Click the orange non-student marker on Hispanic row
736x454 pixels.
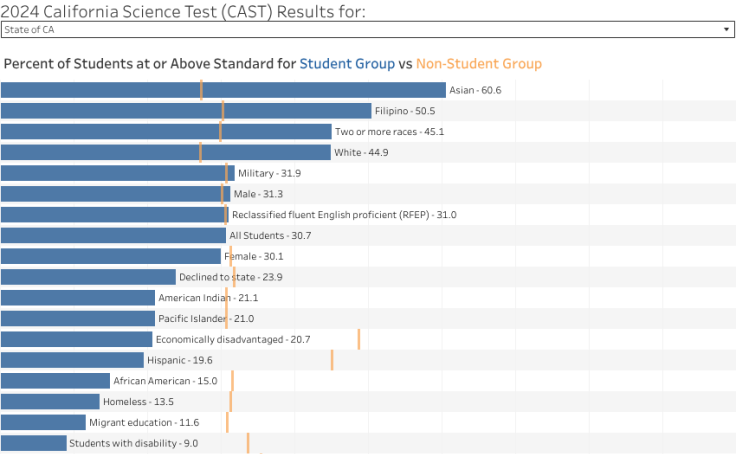[x=332, y=360]
